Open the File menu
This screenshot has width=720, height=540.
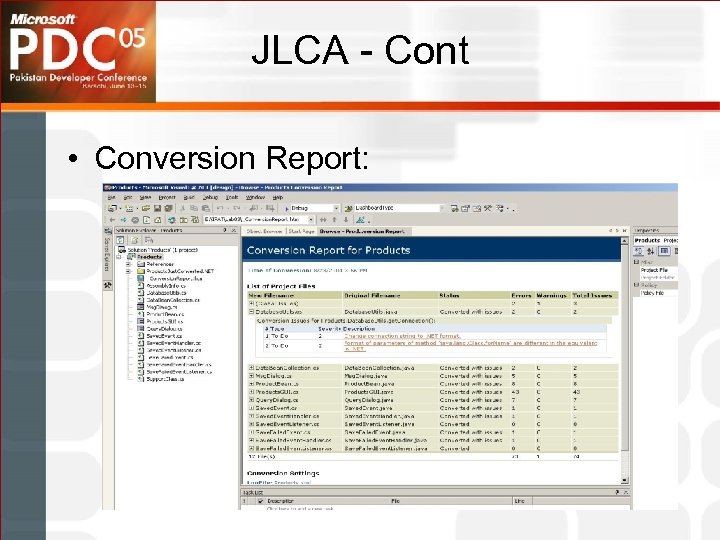tap(111, 197)
